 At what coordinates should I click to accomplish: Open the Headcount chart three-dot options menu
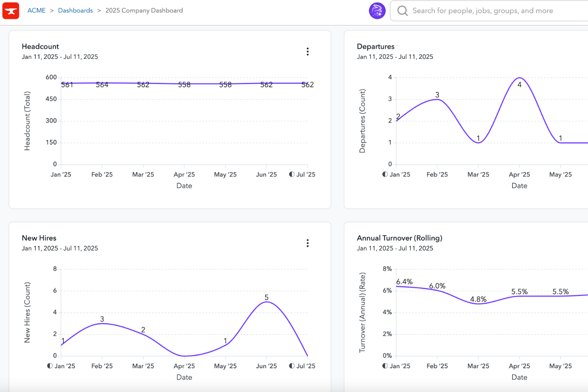click(308, 51)
